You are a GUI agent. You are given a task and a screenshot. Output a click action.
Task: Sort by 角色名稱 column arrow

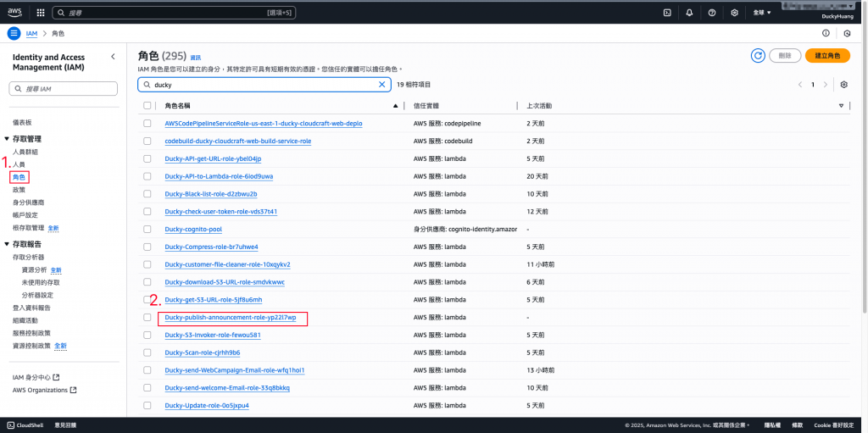point(395,105)
